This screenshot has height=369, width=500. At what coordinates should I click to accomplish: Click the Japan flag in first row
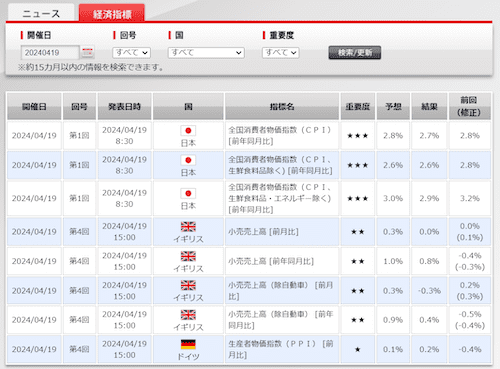pos(188,130)
